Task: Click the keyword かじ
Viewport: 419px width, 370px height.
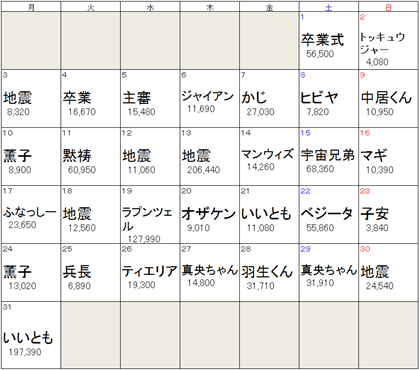Action: [254, 98]
